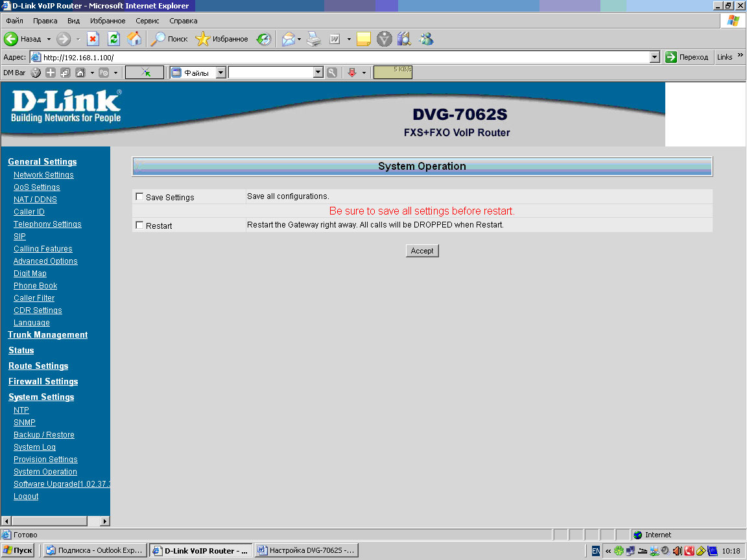Tick the Restart checkbox
This screenshot has height=560, width=747.
click(x=139, y=225)
